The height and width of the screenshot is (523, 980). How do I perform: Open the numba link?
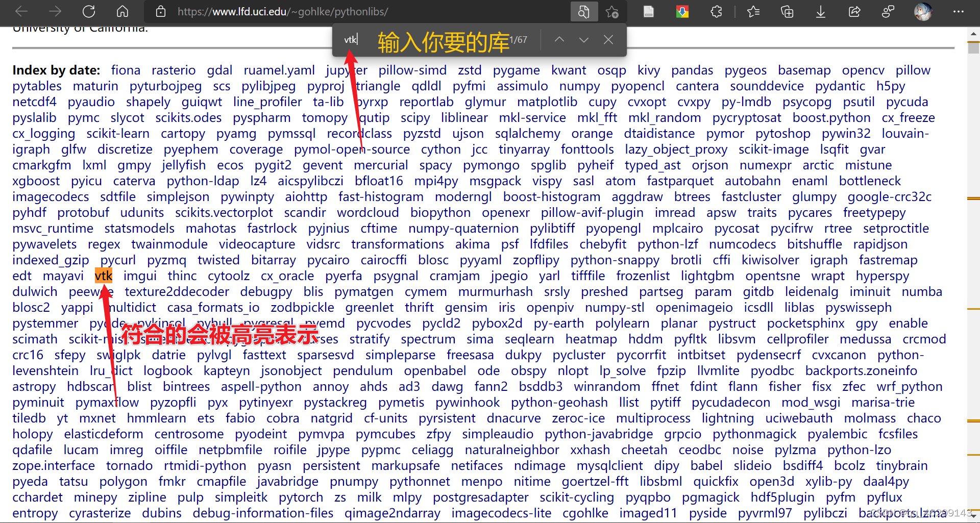pyautogui.click(x=922, y=292)
